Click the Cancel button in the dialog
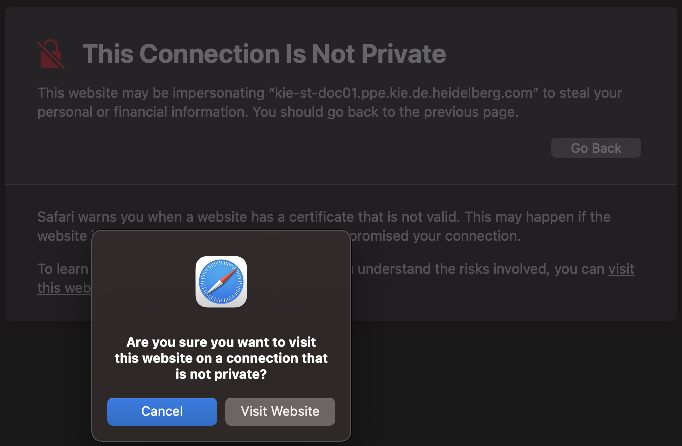Image resolution: width=682 pixels, height=446 pixels. coord(162,411)
